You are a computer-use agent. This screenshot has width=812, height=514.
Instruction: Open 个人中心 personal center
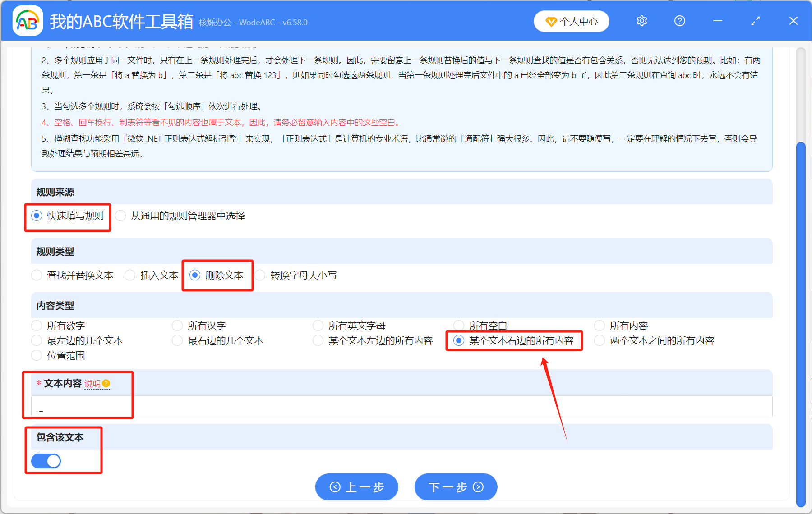coord(571,21)
